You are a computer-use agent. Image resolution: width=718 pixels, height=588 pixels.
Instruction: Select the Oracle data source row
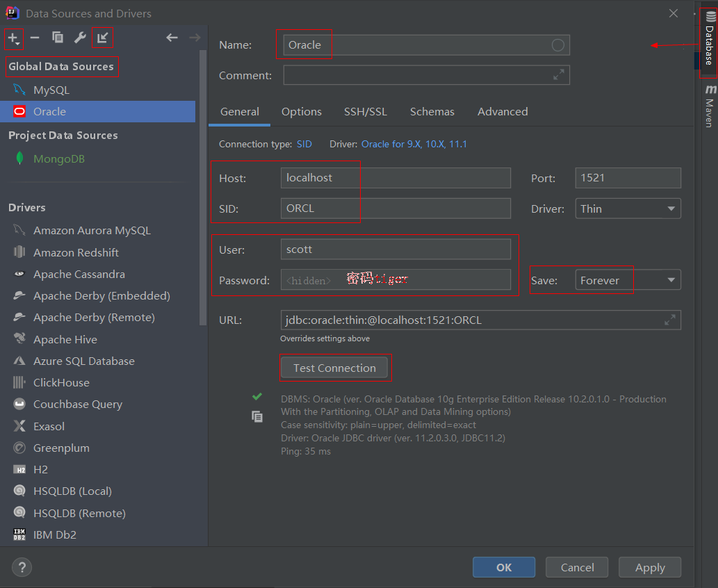[97, 112]
